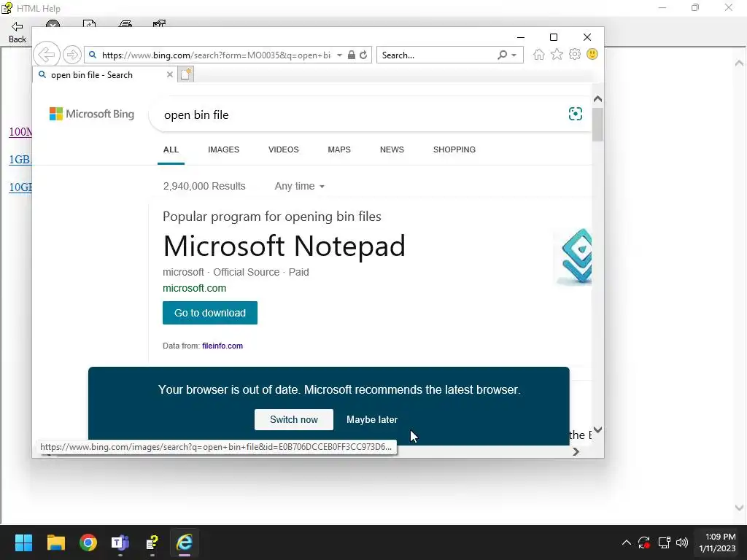This screenshot has height=560, width=747.
Task: Switch to HTML Help taskbar icon
Action: coord(152,542)
